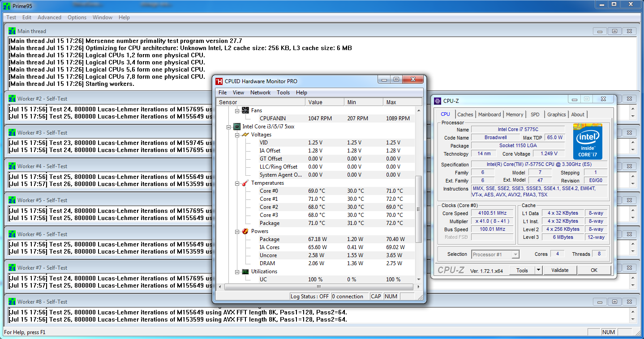
Task: Select the IA Cores power row
Action: [x=316, y=247]
